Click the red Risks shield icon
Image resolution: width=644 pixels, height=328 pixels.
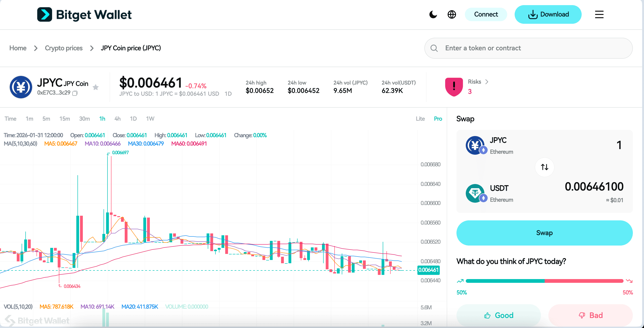point(454,87)
